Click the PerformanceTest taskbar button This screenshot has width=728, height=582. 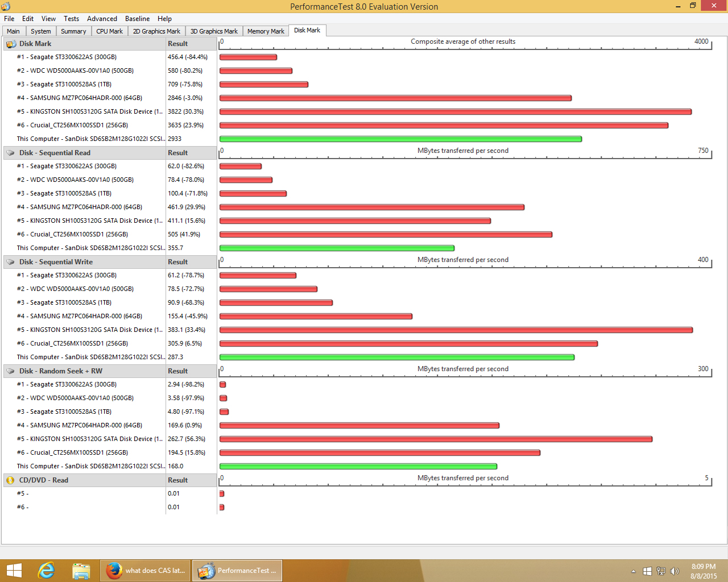237,571
